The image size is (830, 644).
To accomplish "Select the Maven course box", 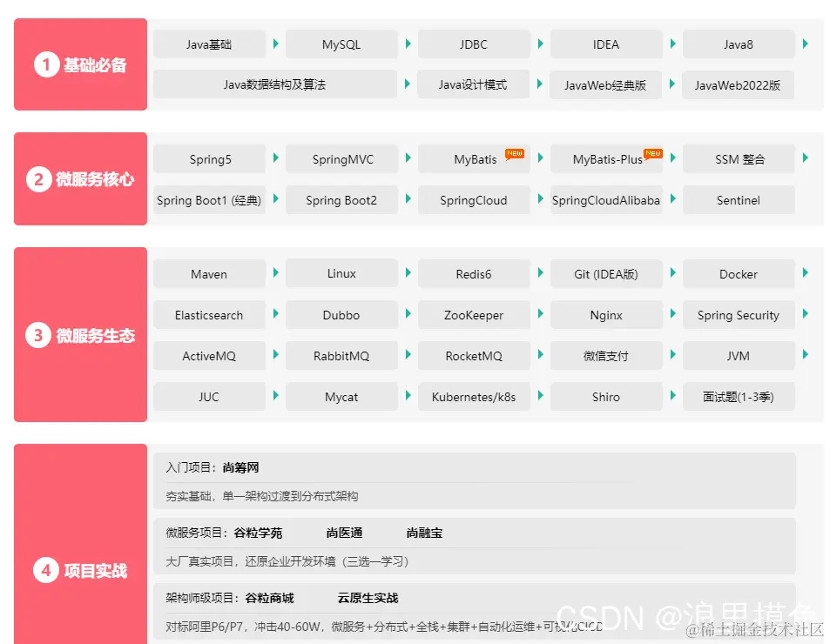I will (209, 274).
